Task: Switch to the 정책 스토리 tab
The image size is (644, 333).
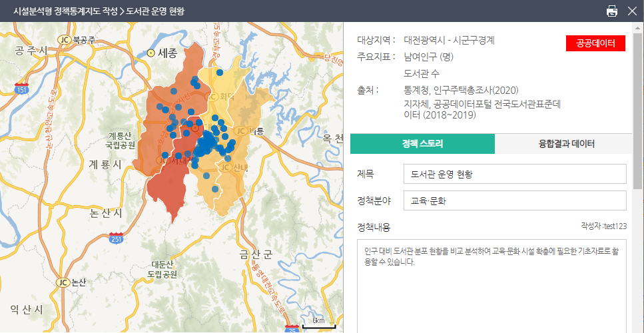Action: (x=423, y=144)
